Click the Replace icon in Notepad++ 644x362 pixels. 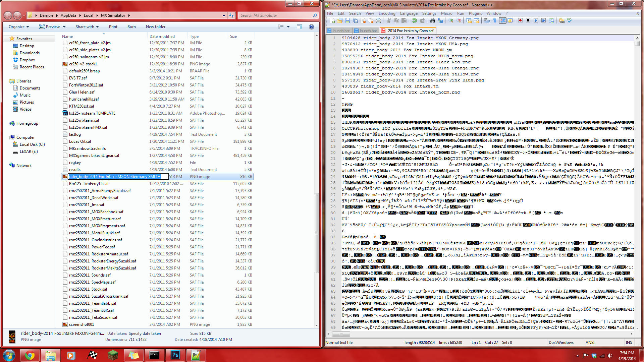click(440, 20)
